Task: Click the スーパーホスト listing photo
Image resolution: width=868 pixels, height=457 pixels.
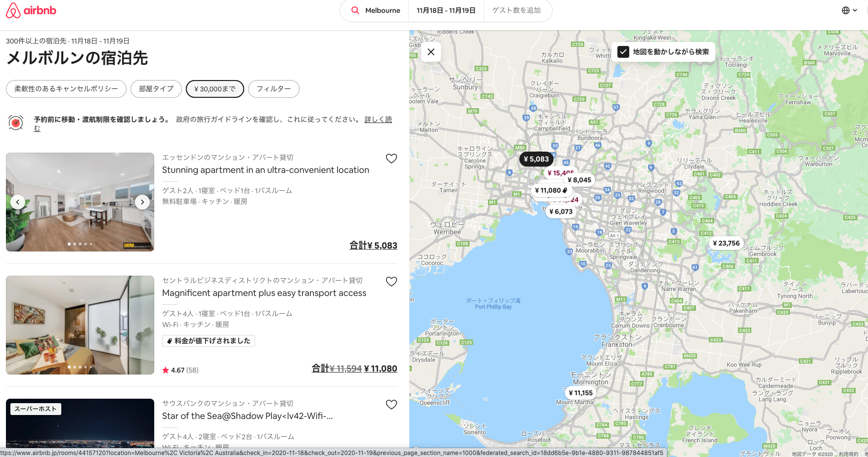Action: [x=80, y=423]
